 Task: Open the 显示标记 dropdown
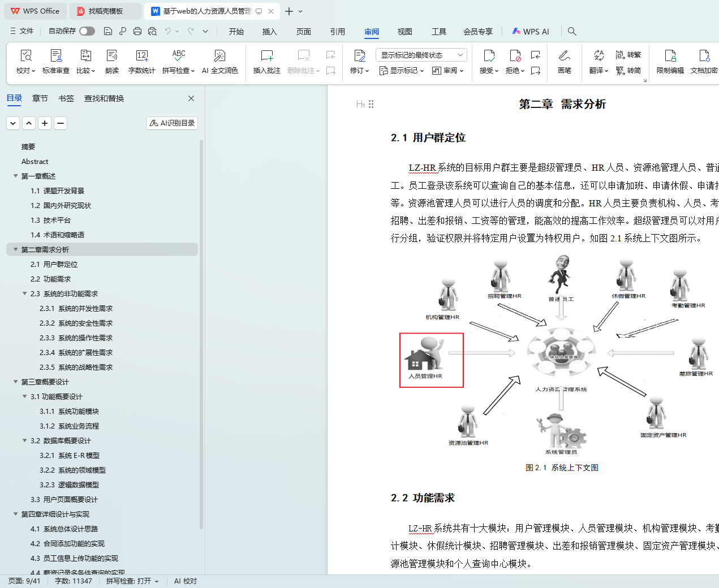(x=402, y=71)
